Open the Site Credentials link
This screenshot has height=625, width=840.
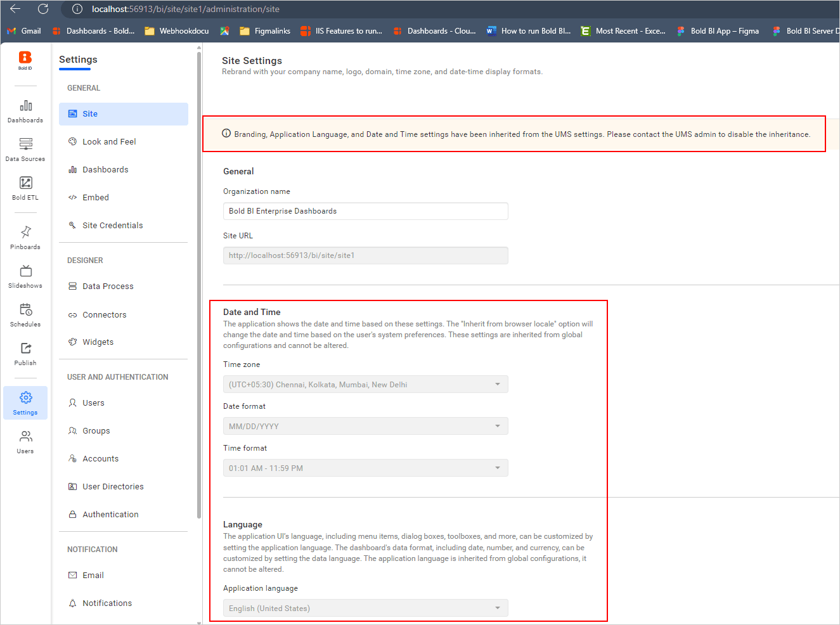(113, 225)
